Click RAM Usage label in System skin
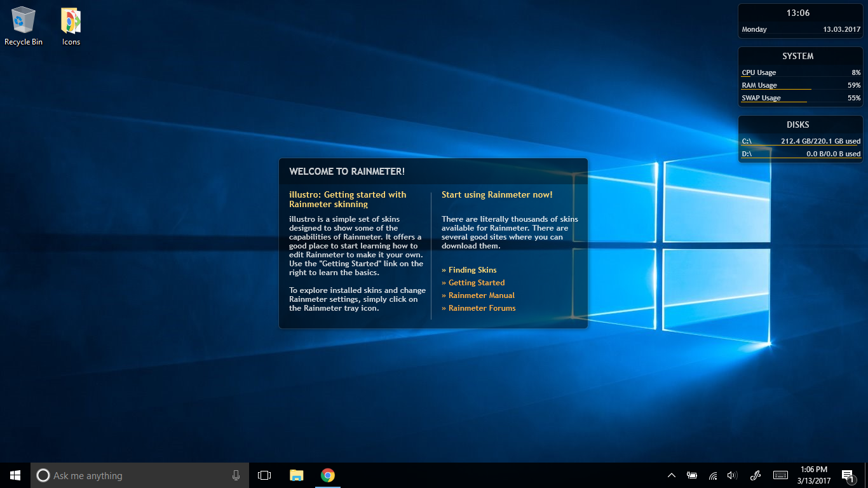This screenshot has width=868, height=488. [x=759, y=85]
